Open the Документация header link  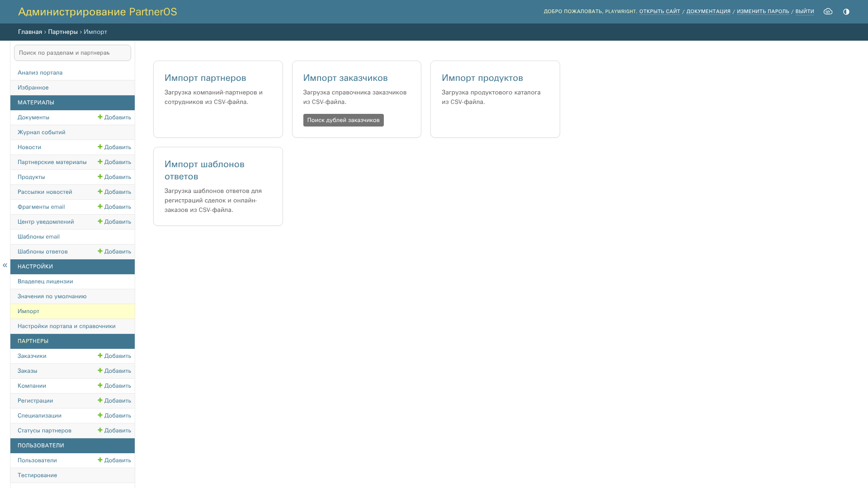[x=708, y=12]
